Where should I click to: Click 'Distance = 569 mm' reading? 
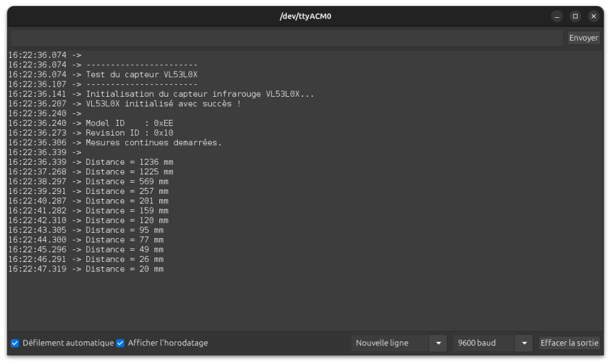[x=127, y=181]
